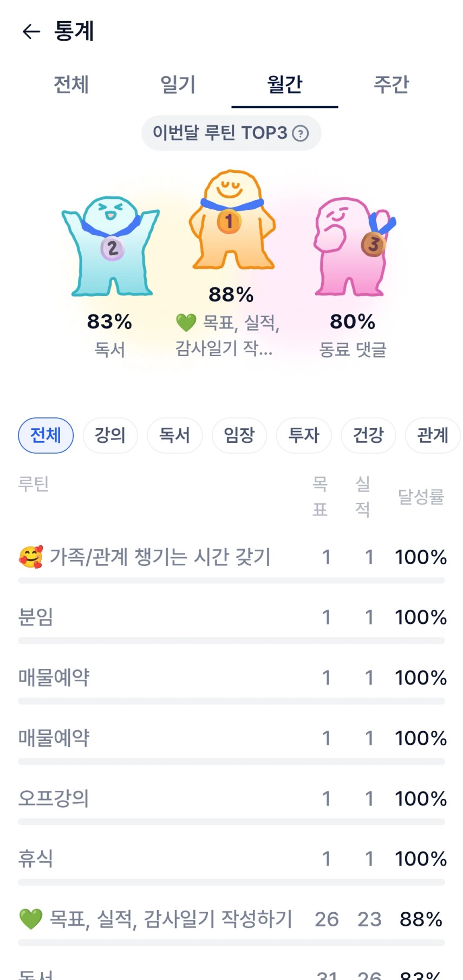Tap the smiling hearts emoji beside 가족/관계

(x=30, y=557)
